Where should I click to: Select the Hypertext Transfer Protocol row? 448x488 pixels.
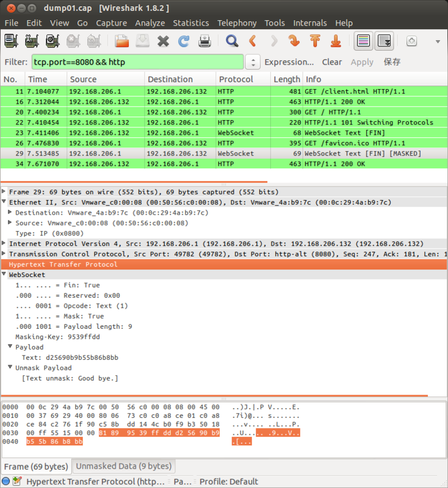coord(224,264)
